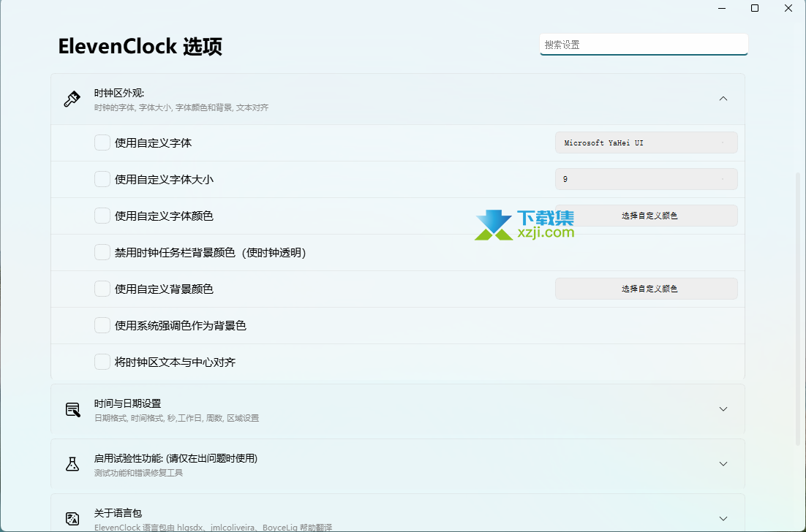Click the 使用系统强调色作为背景色 label
Viewport: 806px width, 532px height.
[x=181, y=326]
